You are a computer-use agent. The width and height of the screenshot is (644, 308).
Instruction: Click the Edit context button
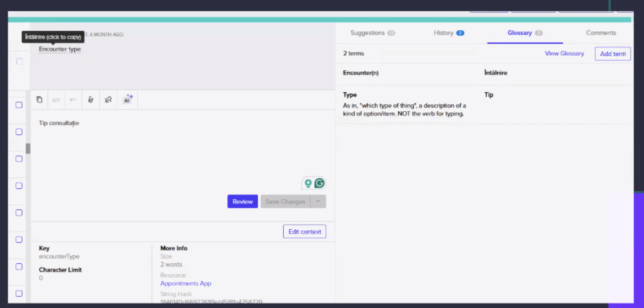point(304,232)
